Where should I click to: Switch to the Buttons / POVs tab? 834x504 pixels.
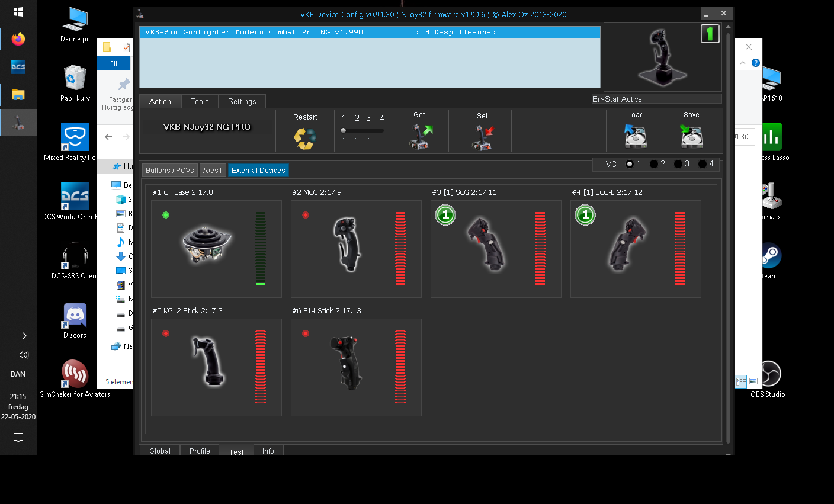[170, 171]
